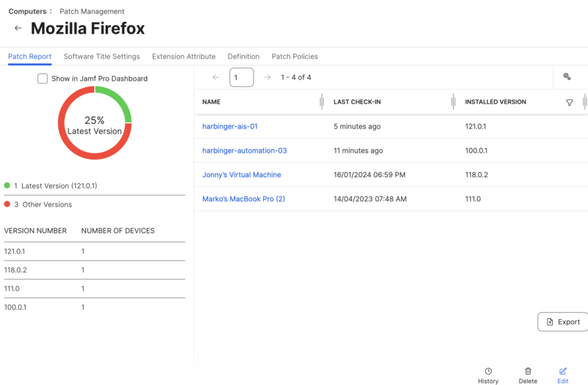This screenshot has width=588, height=385.
Task: Click the VERSION NUMBER column heading
Action: click(35, 231)
